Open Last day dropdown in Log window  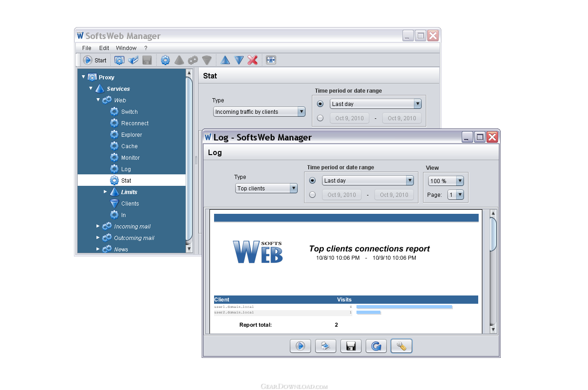point(368,180)
